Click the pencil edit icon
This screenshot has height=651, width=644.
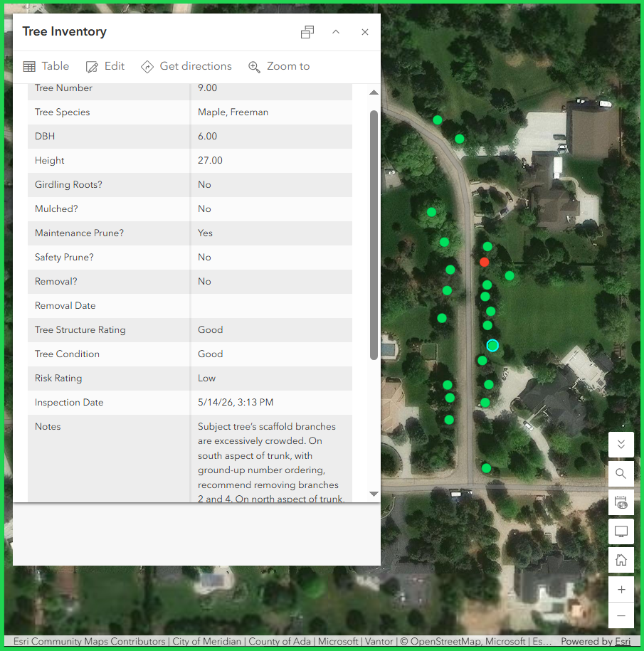(92, 67)
